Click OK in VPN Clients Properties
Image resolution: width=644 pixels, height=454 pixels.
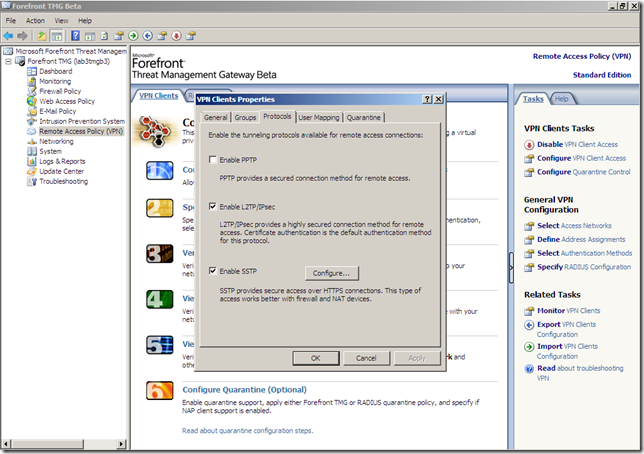(316, 358)
